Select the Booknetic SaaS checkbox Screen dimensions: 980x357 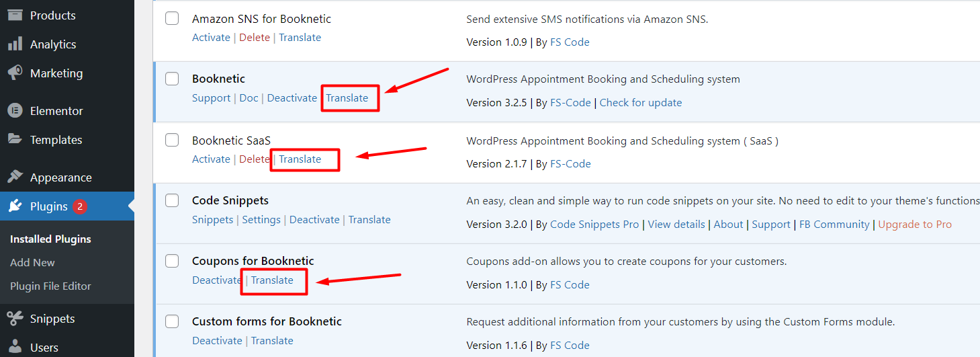click(173, 140)
